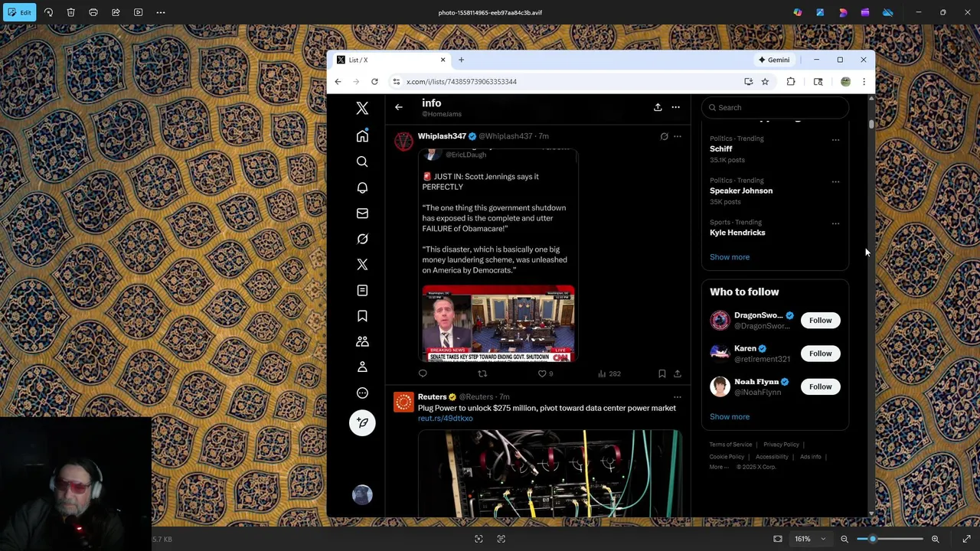
Task: Click the account avatar at sidebar bottom
Action: (362, 494)
